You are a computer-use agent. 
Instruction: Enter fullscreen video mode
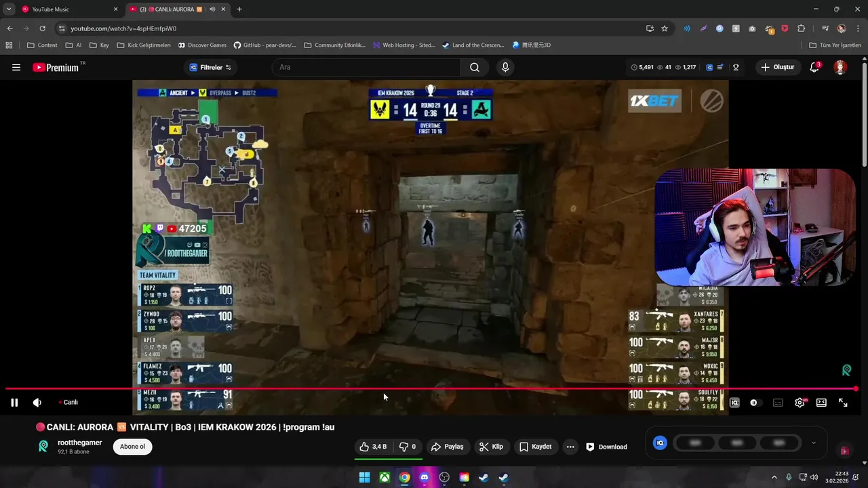tap(843, 403)
